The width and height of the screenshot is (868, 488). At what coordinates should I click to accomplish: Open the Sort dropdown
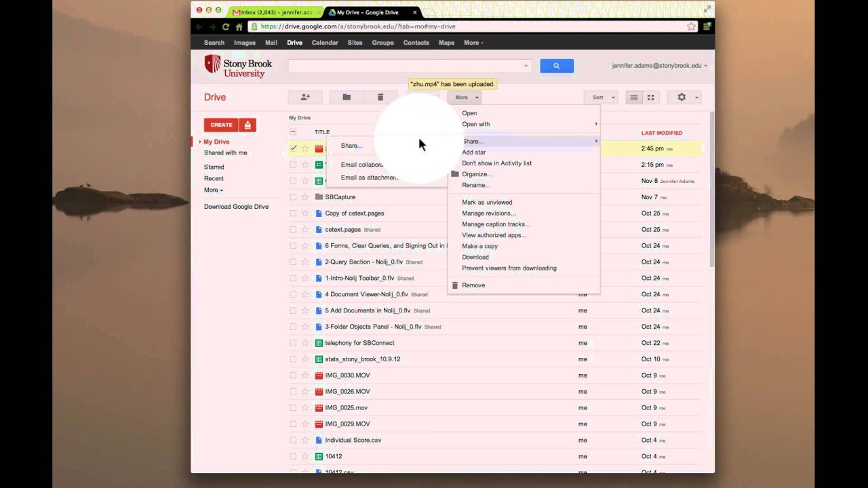tap(601, 98)
